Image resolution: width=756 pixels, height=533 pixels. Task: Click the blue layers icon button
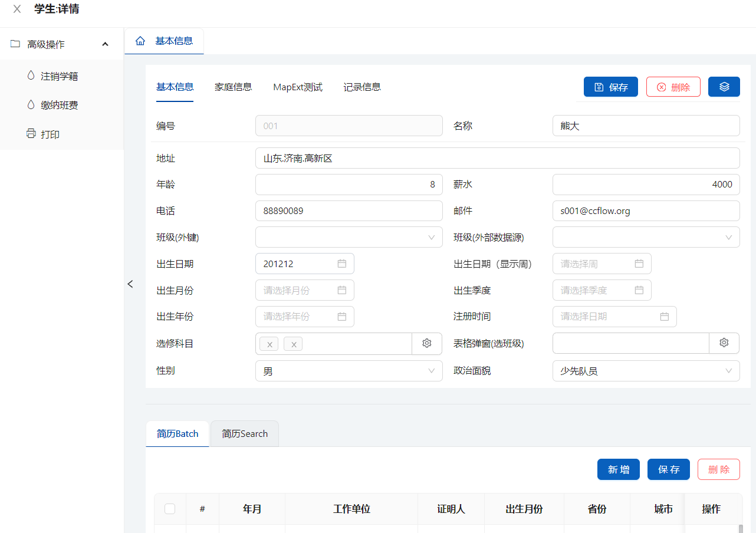click(x=724, y=87)
